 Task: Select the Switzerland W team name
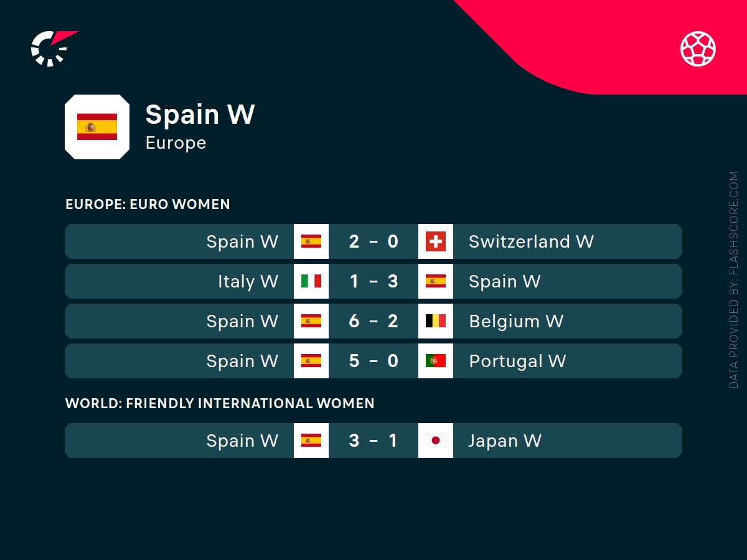click(531, 241)
